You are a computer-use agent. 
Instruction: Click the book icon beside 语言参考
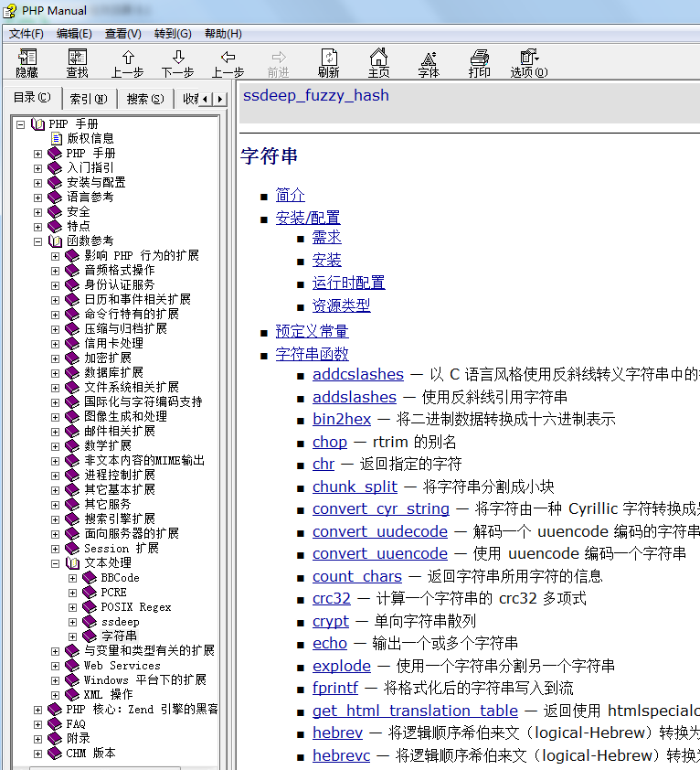pos(55,198)
